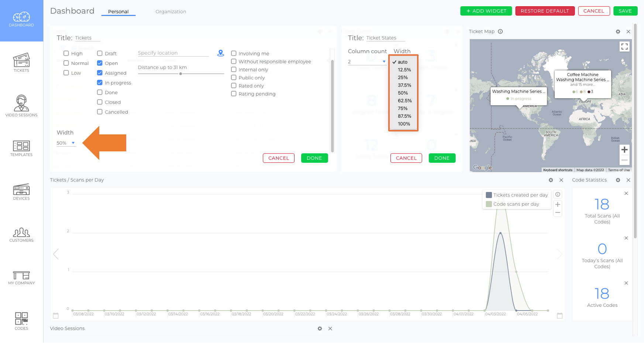The width and height of the screenshot is (644, 343).
Task: Go to Video Sessions in sidebar
Action: [21, 106]
